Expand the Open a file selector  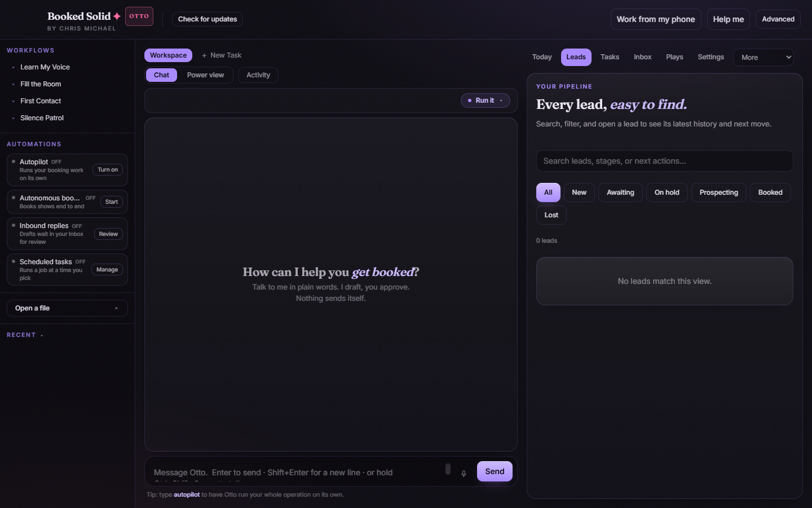pyautogui.click(x=67, y=308)
